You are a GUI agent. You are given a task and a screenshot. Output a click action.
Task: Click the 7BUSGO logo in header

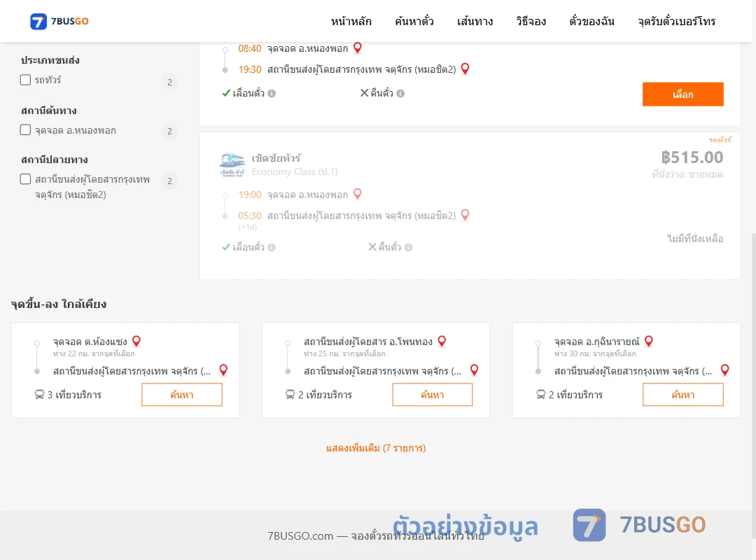tap(59, 21)
